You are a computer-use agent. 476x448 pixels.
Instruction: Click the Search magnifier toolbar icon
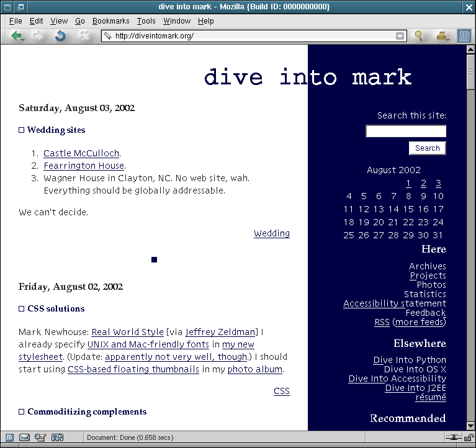[419, 36]
